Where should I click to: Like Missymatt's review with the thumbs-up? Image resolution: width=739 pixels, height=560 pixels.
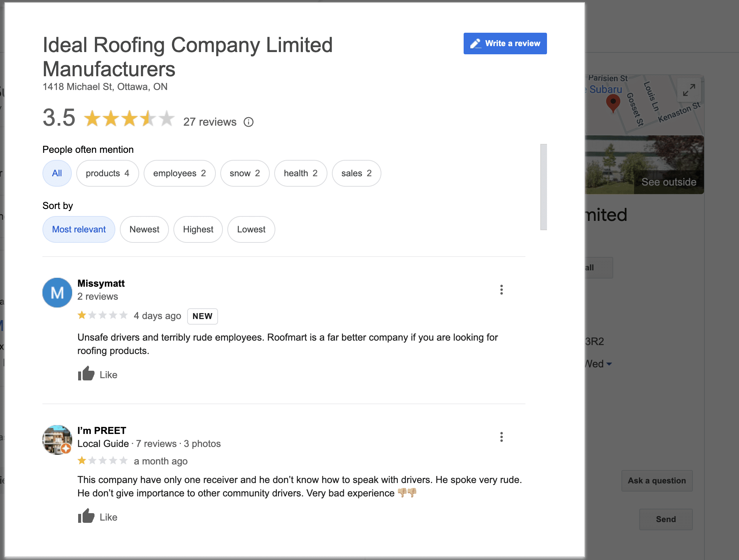tap(86, 374)
